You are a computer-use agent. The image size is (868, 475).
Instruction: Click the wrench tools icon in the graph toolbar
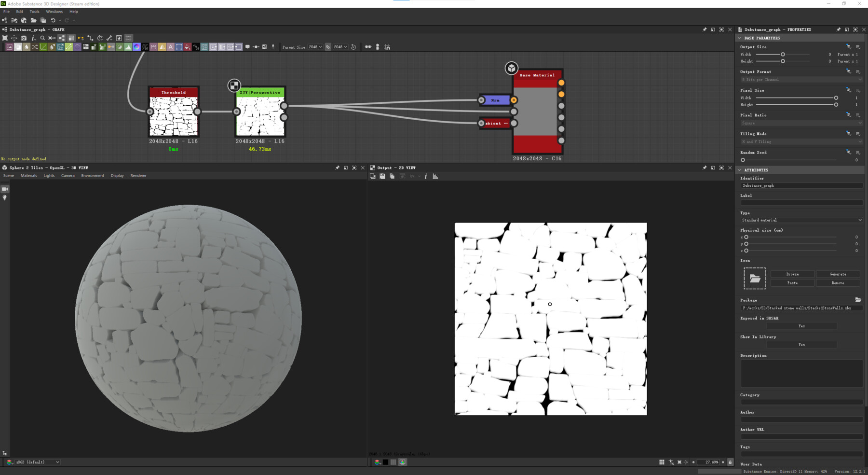(x=109, y=38)
